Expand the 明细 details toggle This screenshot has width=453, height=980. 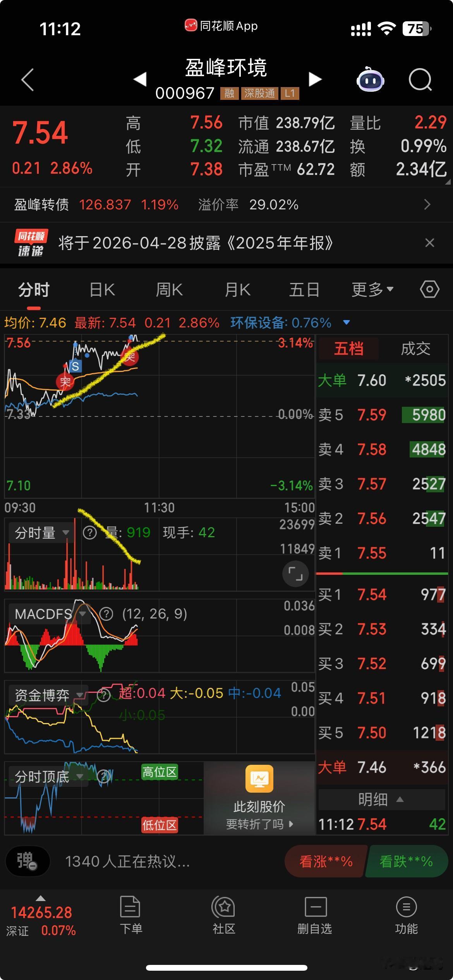pos(382,800)
